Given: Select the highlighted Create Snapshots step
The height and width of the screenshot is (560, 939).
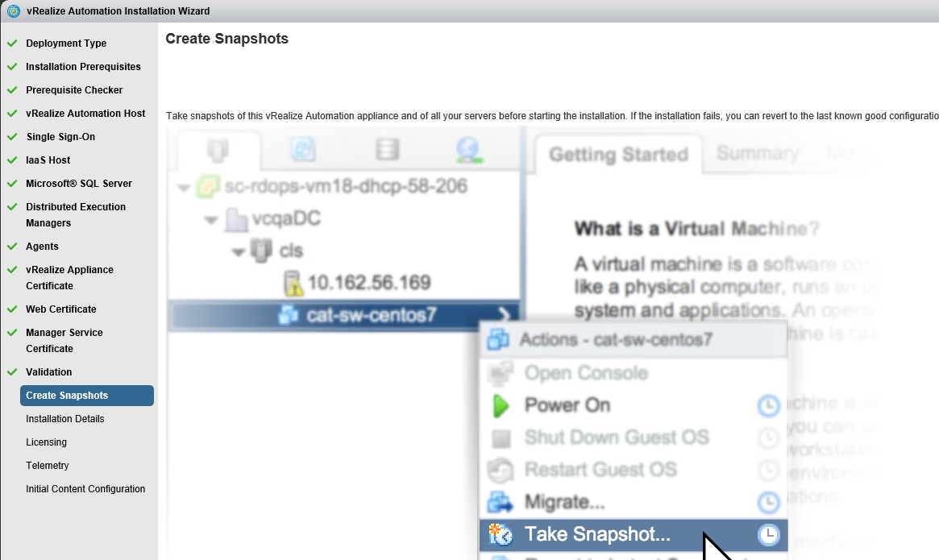Looking at the screenshot, I should pos(87,396).
